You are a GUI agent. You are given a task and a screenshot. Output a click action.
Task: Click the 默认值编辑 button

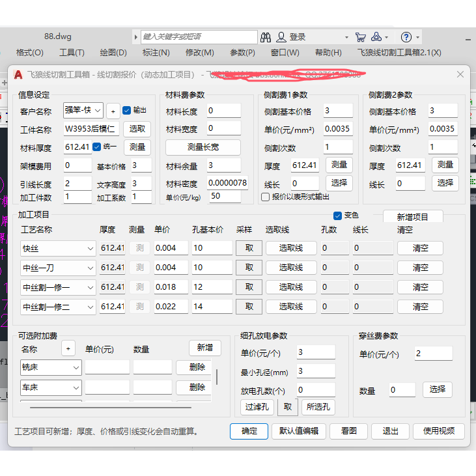point(299,431)
